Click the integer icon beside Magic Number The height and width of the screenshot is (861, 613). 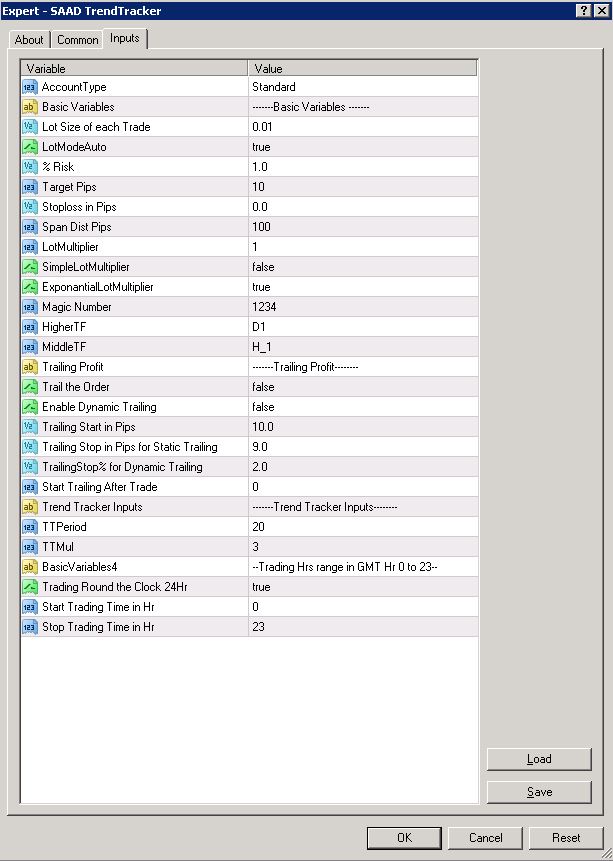(30, 307)
